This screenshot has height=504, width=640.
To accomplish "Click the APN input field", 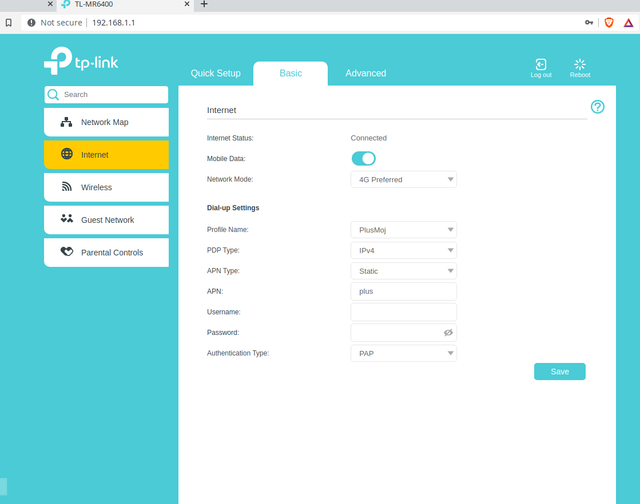I will point(403,291).
